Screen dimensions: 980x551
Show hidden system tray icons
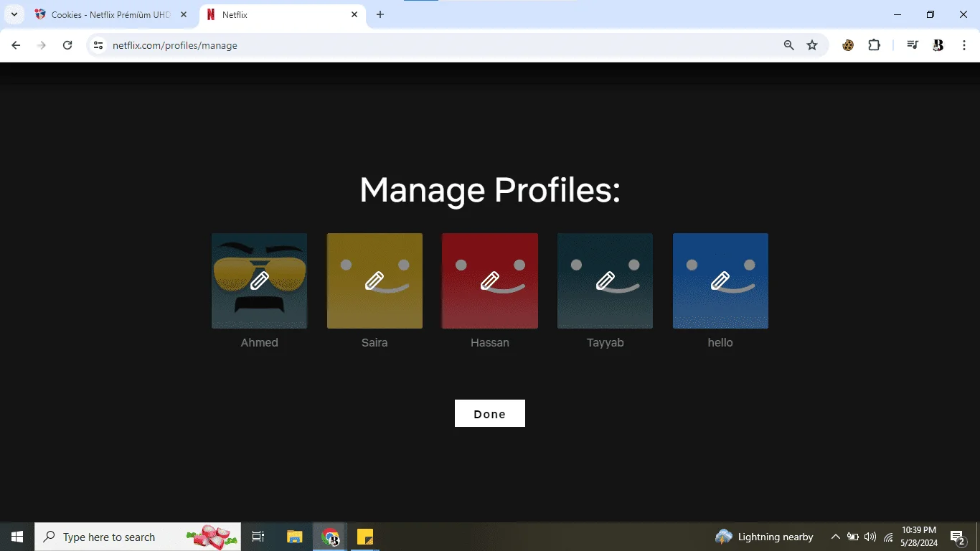click(836, 537)
